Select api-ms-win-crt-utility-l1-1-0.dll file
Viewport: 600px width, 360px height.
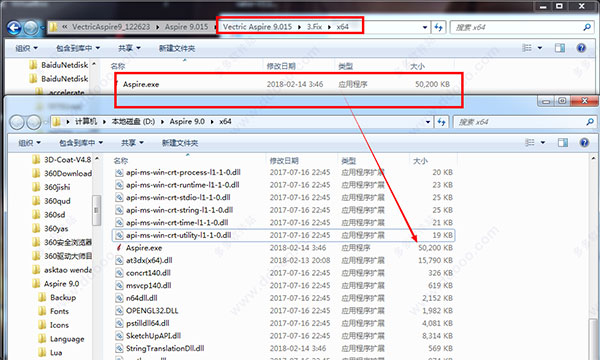[x=283, y=235]
